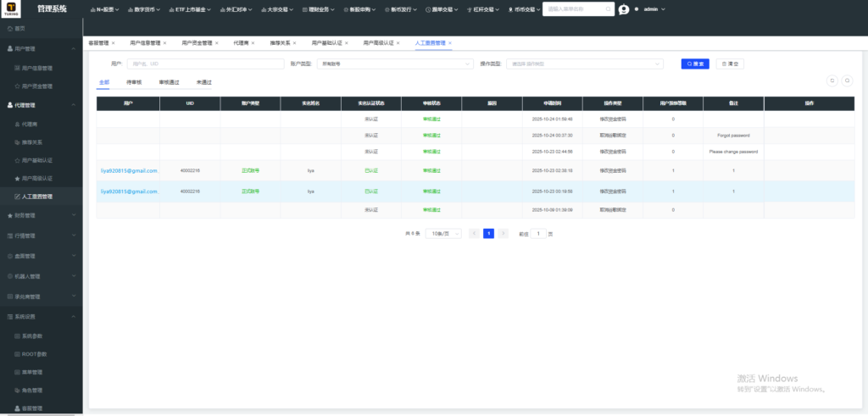Open the ETF上市基金 top menu

190,9
